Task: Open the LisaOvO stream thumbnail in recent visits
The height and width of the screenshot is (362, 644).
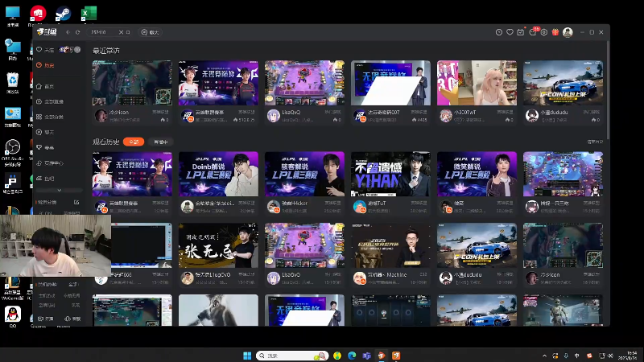Action: (x=304, y=83)
